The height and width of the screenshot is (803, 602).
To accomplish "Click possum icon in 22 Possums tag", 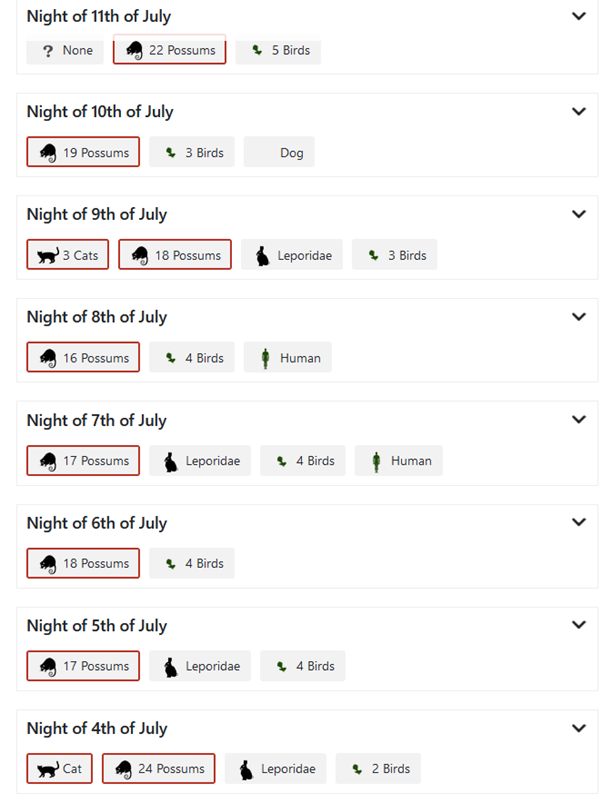I will (x=135, y=50).
